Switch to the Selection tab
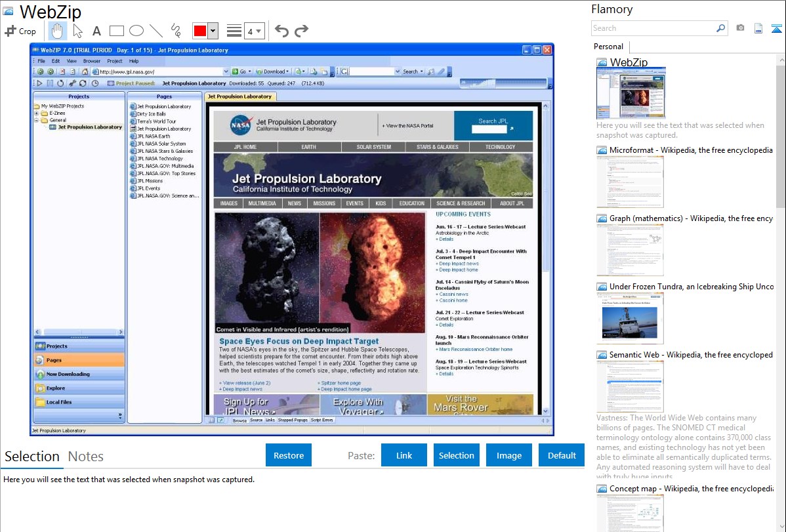Image resolution: width=786 pixels, height=532 pixels. (32, 457)
